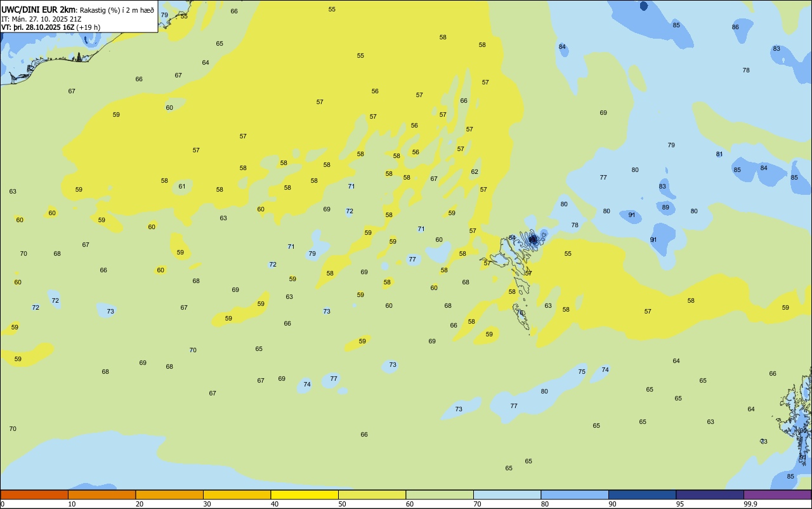The height and width of the screenshot is (509, 812).
Task: Click the humidity value '75' on the map
Action: click(582, 372)
